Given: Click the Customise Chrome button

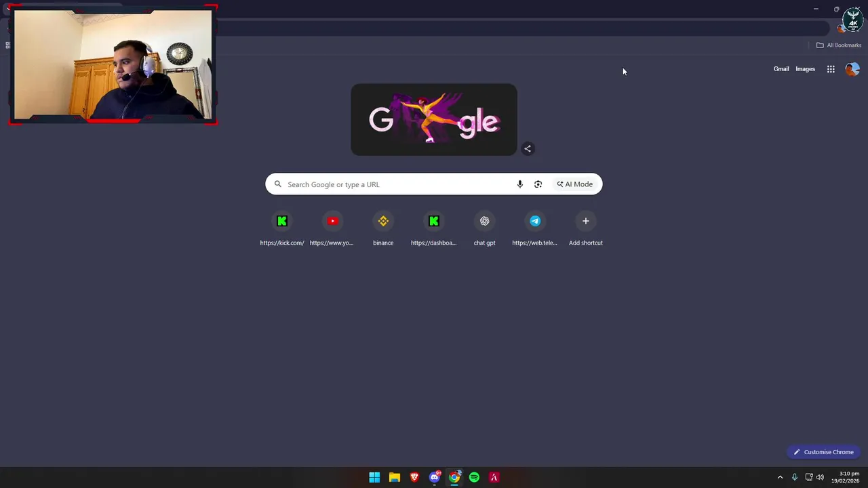Looking at the screenshot, I should point(824,452).
